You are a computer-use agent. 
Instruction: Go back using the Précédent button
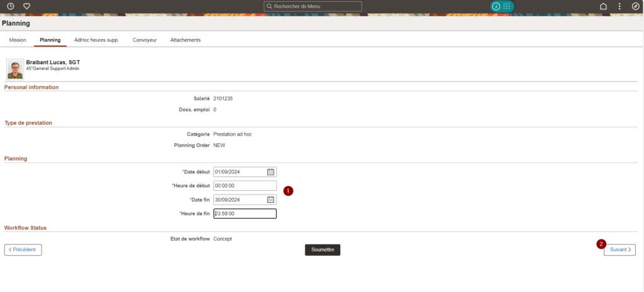point(23,250)
